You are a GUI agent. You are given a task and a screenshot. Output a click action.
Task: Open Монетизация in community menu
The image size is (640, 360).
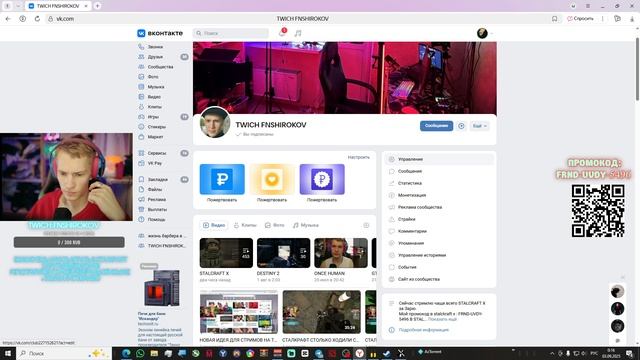pyautogui.click(x=439, y=195)
